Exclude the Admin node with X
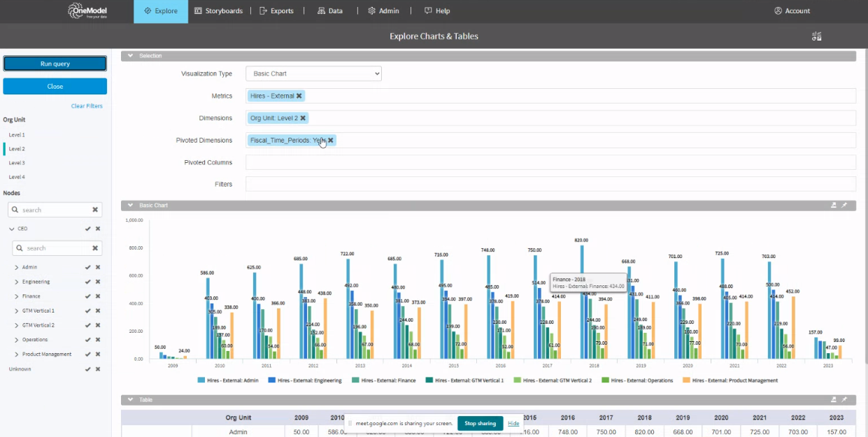 (x=98, y=267)
